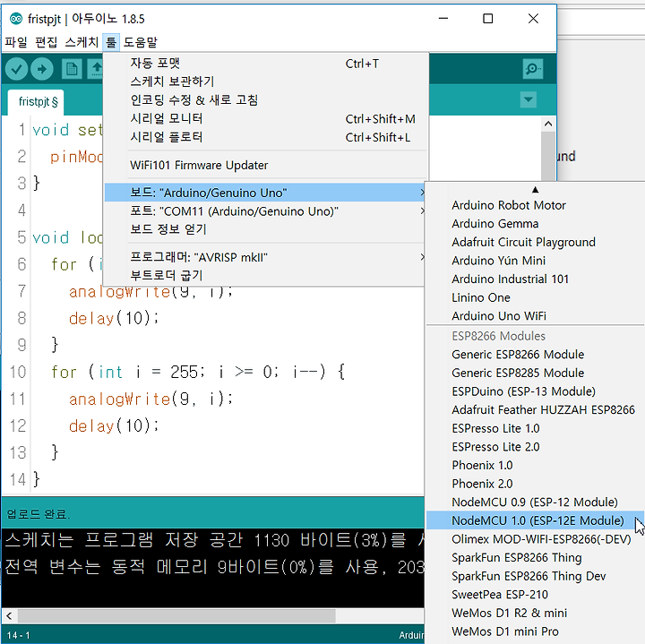This screenshot has width=645, height=644.
Task: Select Phoenix 1.0 board
Action: point(536,466)
